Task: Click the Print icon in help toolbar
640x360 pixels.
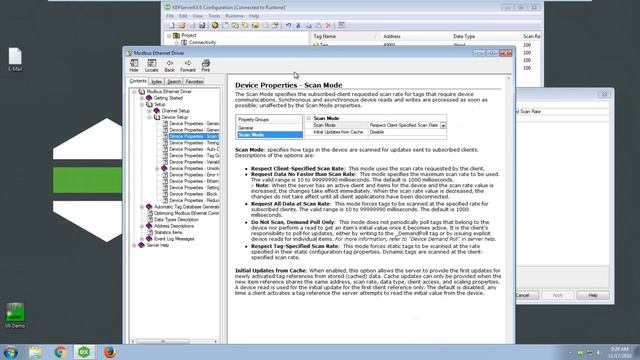Action: point(206,65)
